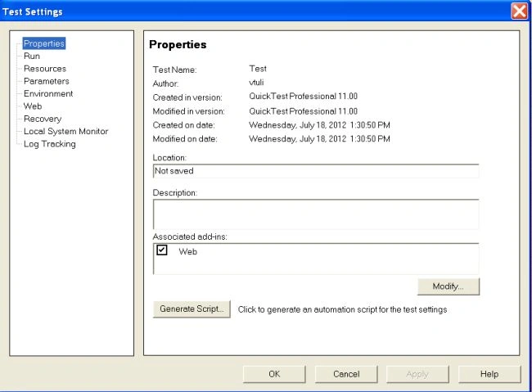Image resolution: width=532 pixels, height=392 pixels.
Task: Click the Modify... add-ins button
Action: tap(449, 286)
